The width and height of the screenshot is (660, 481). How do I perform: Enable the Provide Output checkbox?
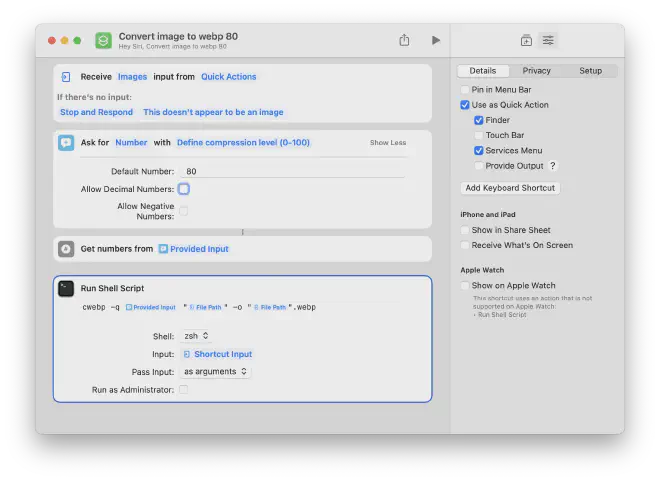479,166
